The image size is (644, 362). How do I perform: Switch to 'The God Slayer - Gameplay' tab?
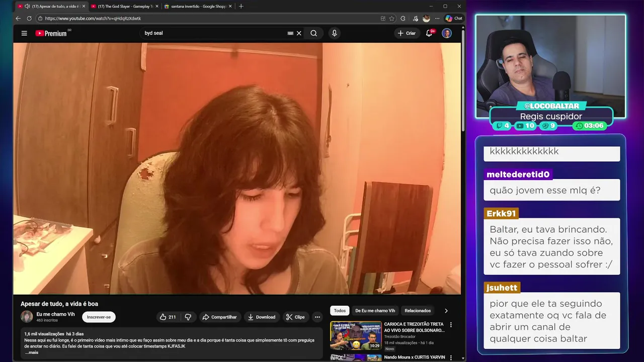(x=125, y=6)
